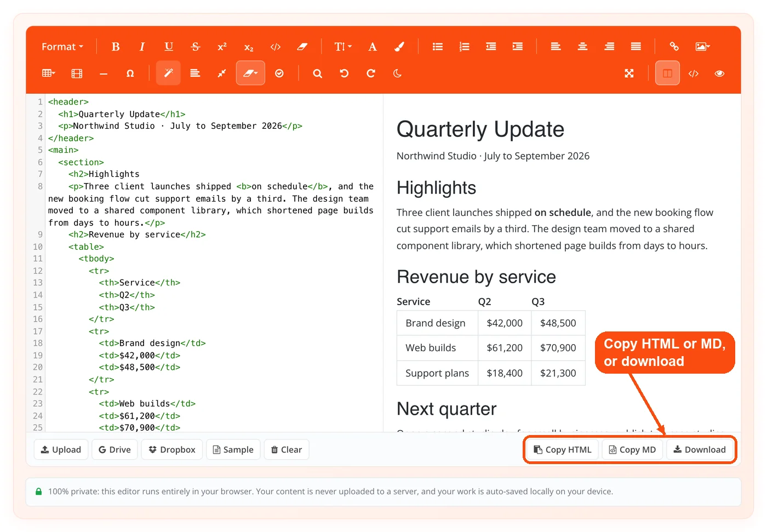
Task: Toggle the magic wand button
Action: pyautogui.click(x=168, y=73)
